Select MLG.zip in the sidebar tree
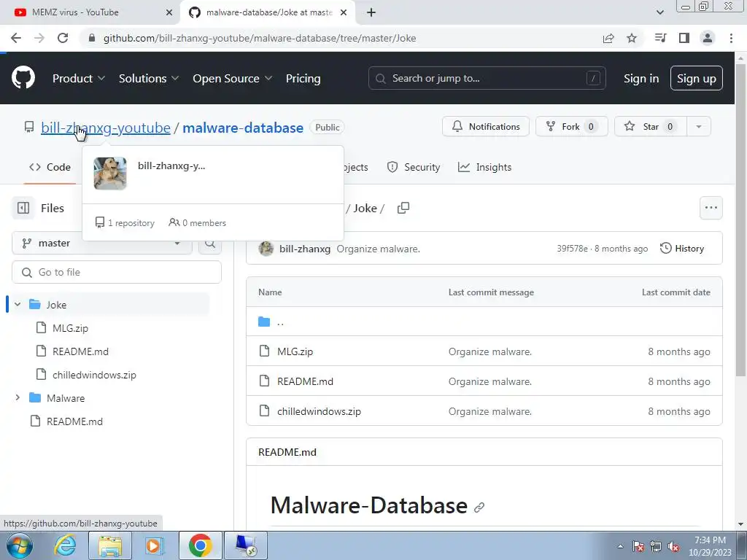 (70, 328)
